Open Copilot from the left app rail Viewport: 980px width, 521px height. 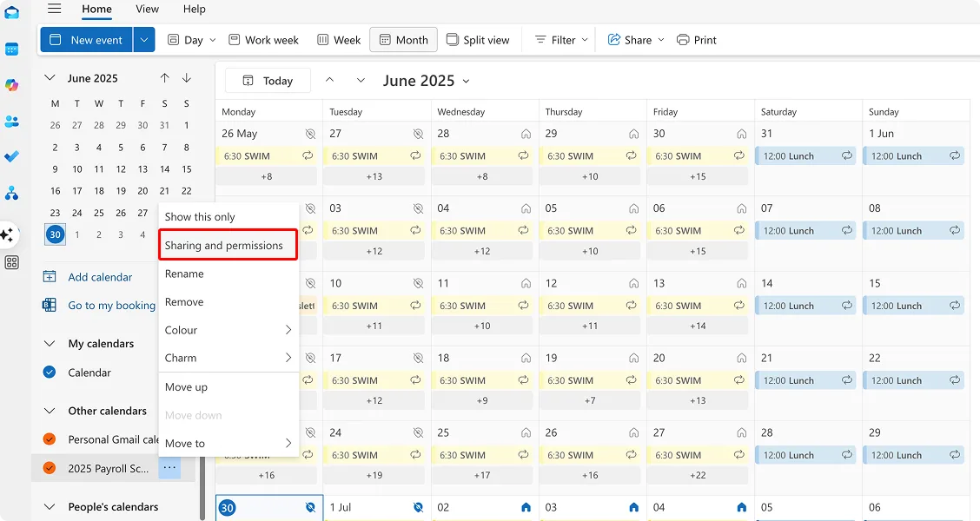(11, 85)
